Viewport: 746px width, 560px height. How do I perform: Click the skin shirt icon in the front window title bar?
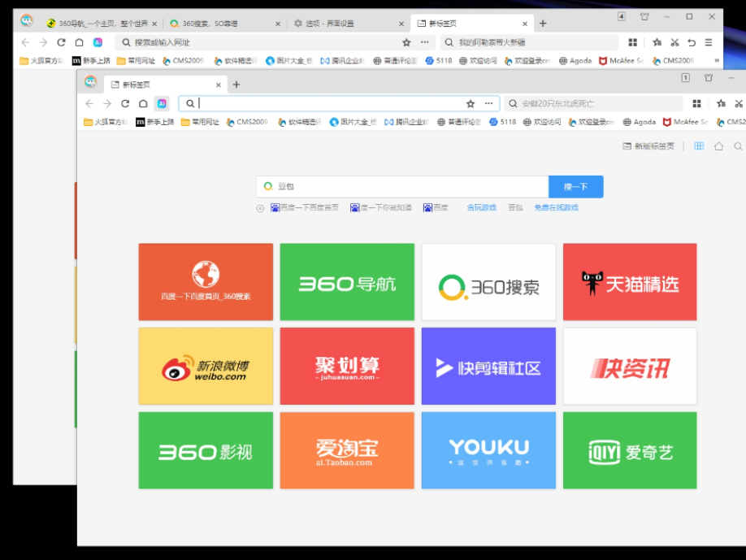click(709, 77)
